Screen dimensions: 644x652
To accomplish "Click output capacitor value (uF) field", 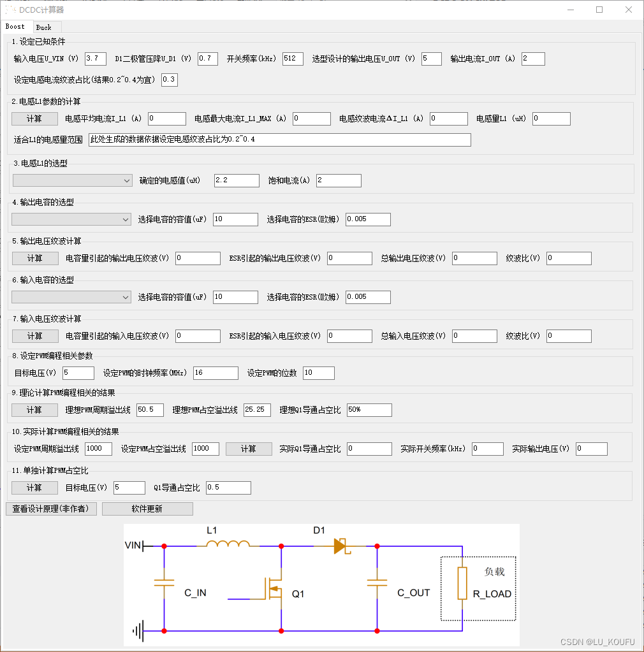I will (235, 219).
